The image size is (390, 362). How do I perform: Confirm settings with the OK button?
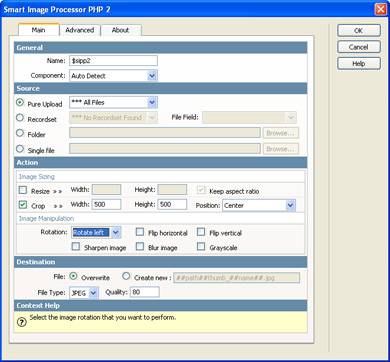pyautogui.click(x=359, y=30)
